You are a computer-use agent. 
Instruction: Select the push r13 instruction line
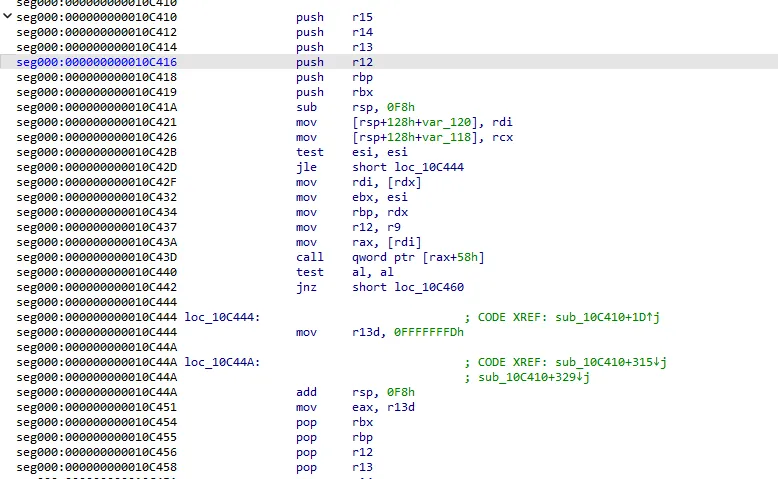334,47
